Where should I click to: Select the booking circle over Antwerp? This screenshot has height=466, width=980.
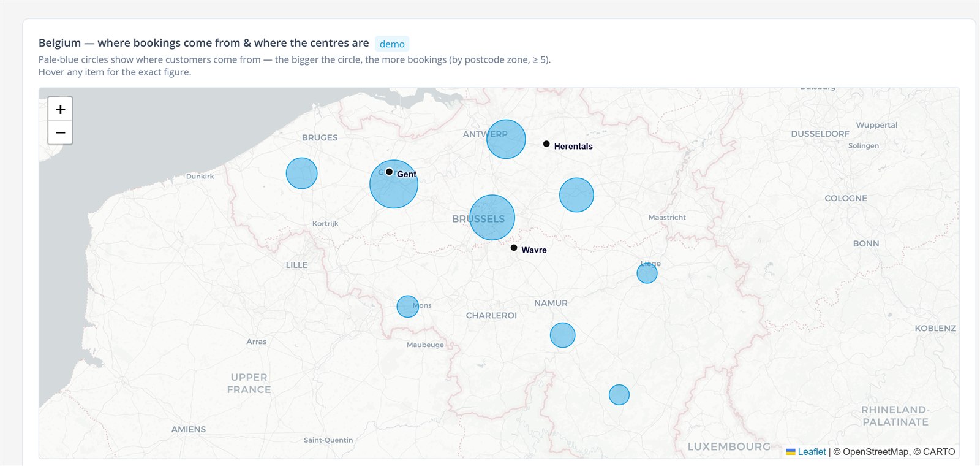[506, 139]
